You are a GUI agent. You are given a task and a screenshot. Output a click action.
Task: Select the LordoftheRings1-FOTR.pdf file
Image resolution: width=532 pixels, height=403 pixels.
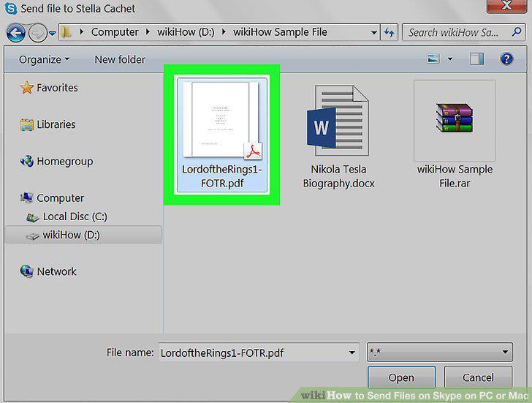tap(222, 135)
